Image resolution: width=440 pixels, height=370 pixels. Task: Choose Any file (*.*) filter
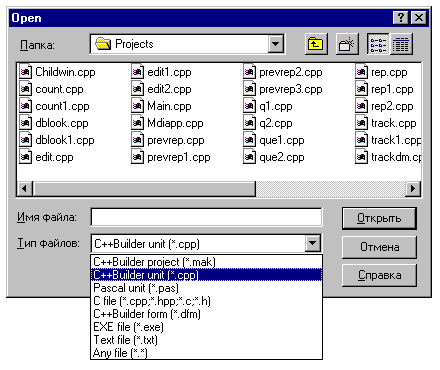tap(206, 353)
